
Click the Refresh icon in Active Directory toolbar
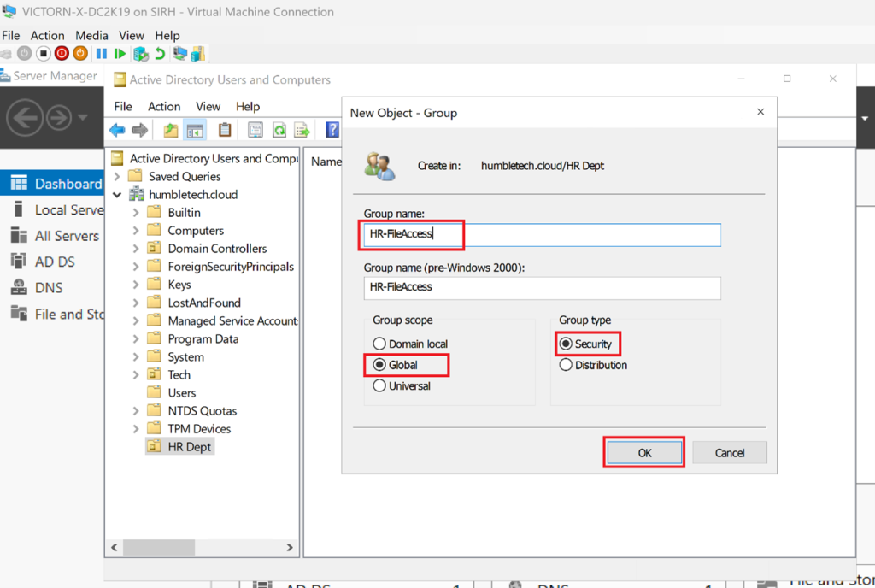(279, 130)
